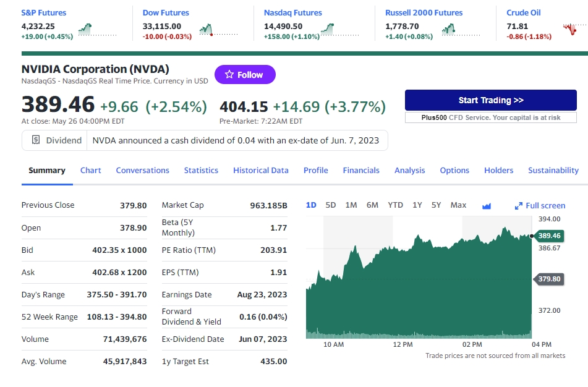Click the Volume value 71,439,676
The height and width of the screenshot is (387, 588).
point(125,339)
